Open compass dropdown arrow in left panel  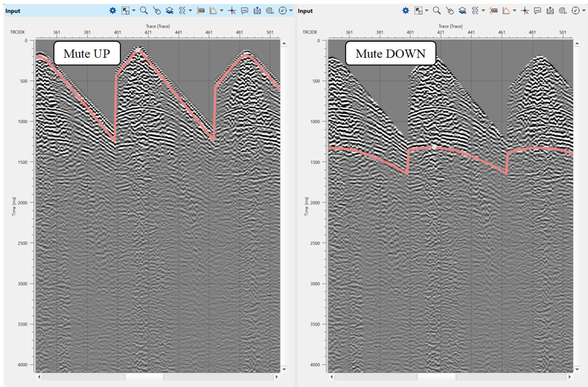pos(291,11)
